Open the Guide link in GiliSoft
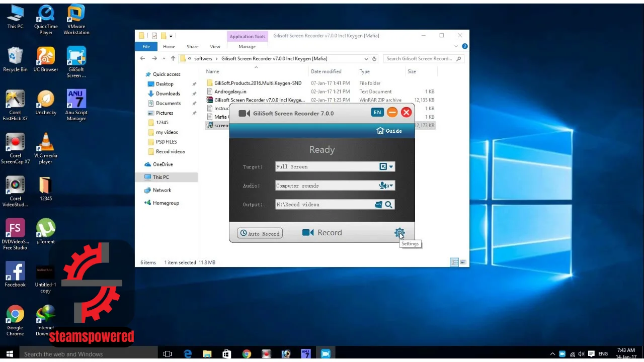 [x=389, y=131]
